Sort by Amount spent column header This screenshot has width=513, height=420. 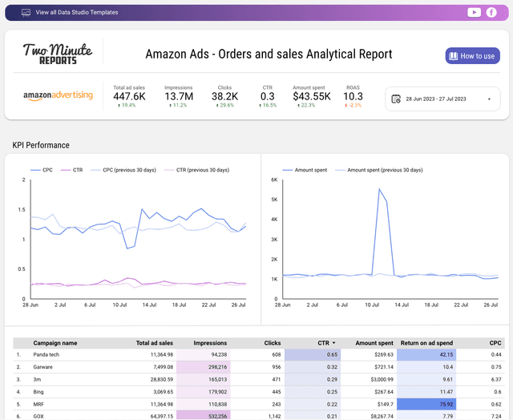[x=374, y=343]
